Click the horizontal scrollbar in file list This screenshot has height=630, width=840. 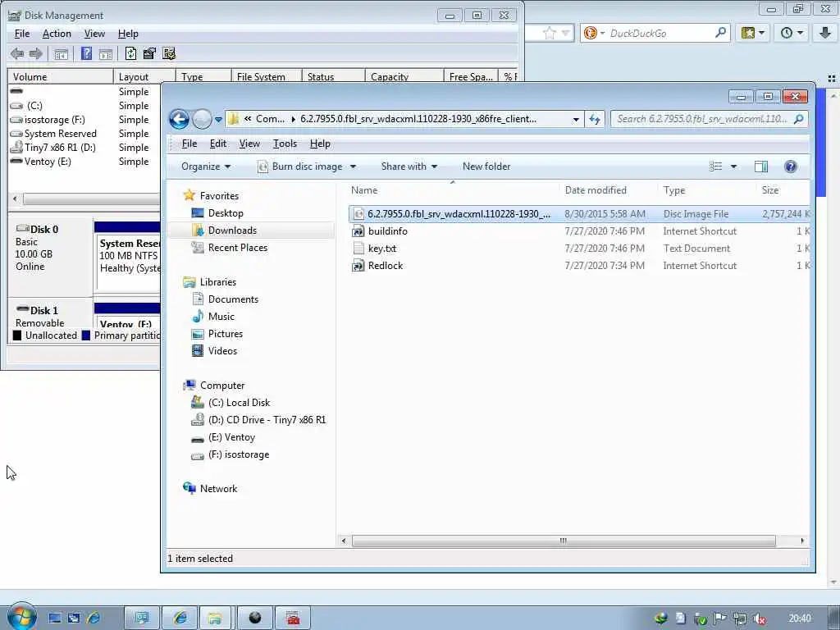(x=563, y=541)
